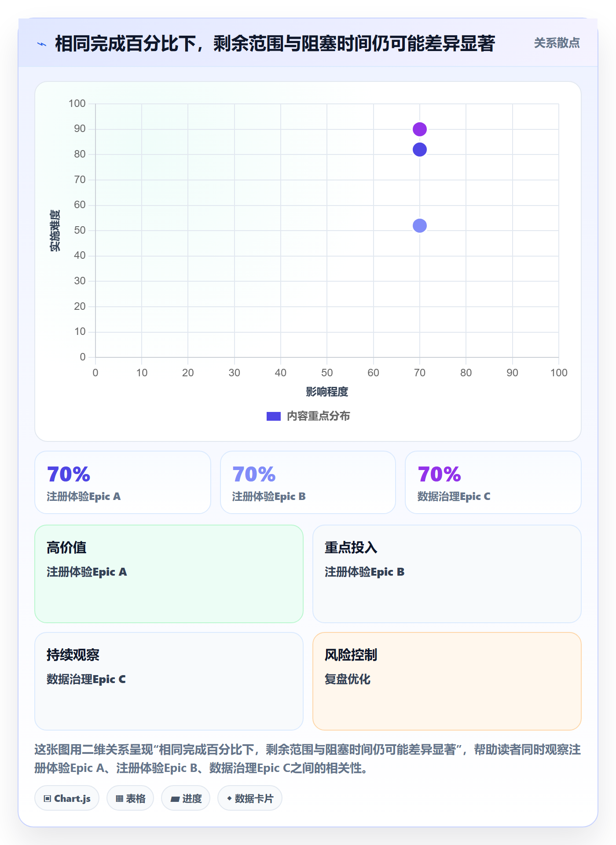Click the Chart.js tag chip

pyautogui.click(x=67, y=798)
